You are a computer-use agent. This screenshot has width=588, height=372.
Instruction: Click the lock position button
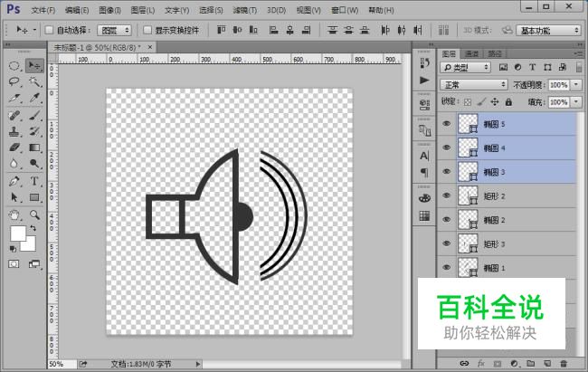(x=495, y=101)
